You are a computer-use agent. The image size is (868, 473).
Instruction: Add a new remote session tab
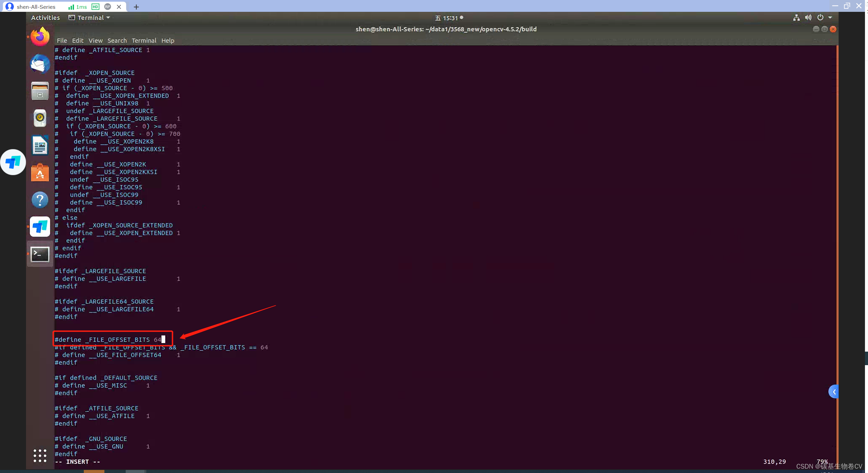click(136, 7)
